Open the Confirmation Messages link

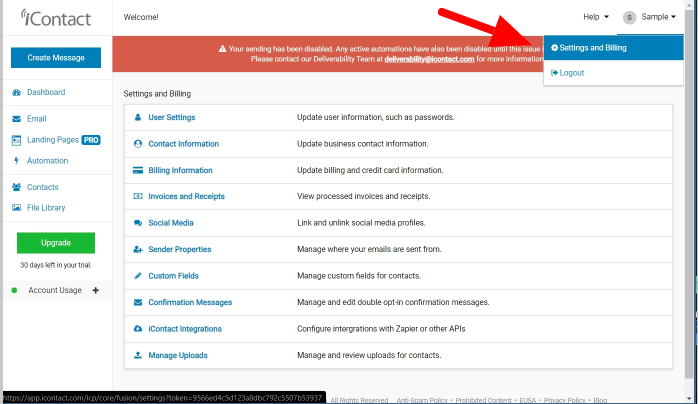[190, 303]
